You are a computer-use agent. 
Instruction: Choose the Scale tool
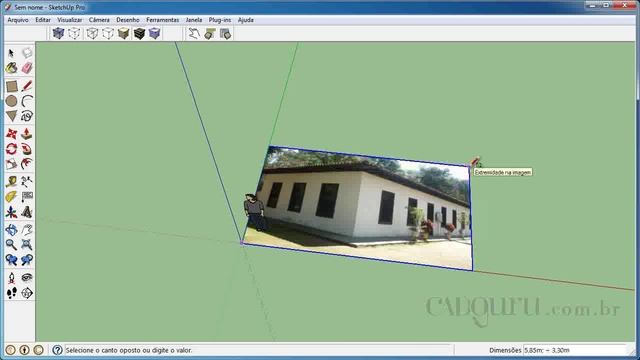(11, 164)
